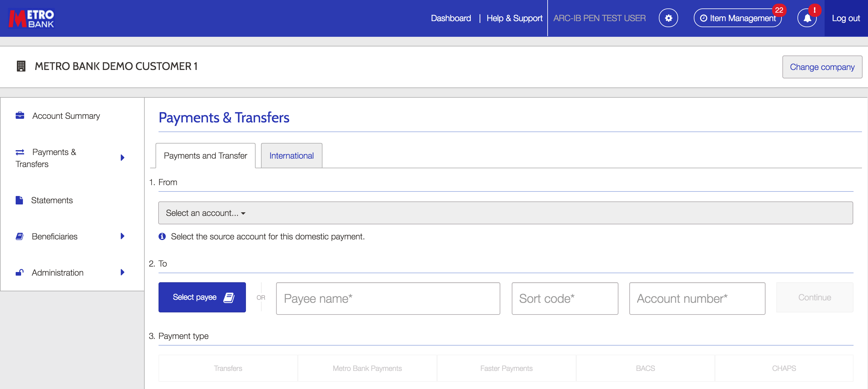Open the settings gear icon

pos(668,18)
